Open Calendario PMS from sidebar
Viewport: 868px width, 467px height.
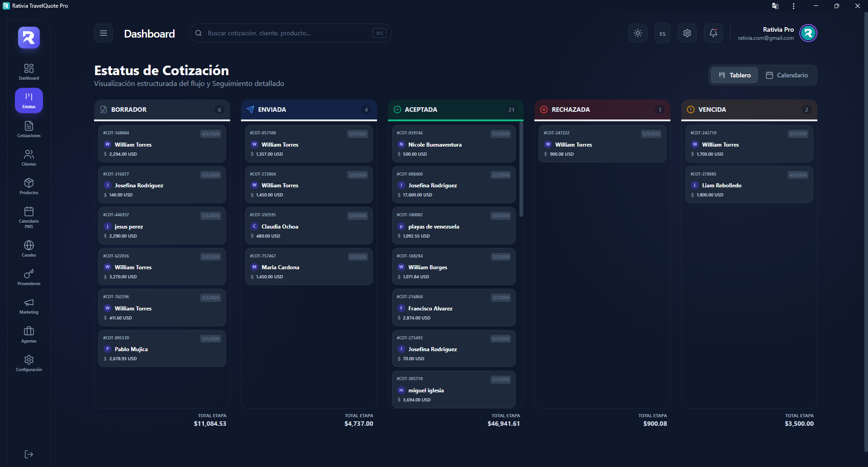click(x=29, y=217)
